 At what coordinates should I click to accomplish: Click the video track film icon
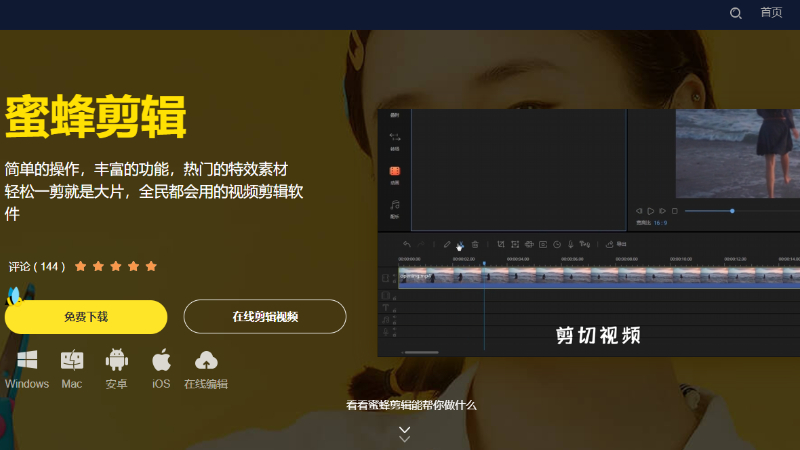386,278
